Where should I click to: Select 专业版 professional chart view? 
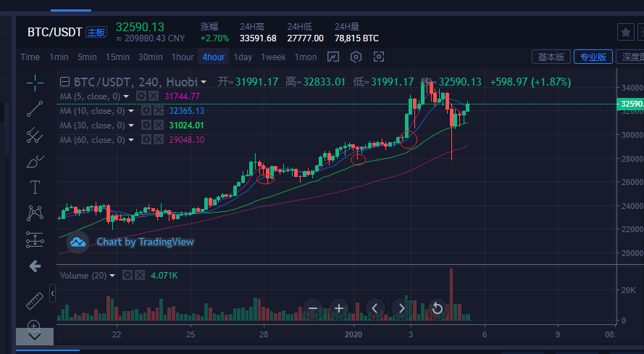593,57
